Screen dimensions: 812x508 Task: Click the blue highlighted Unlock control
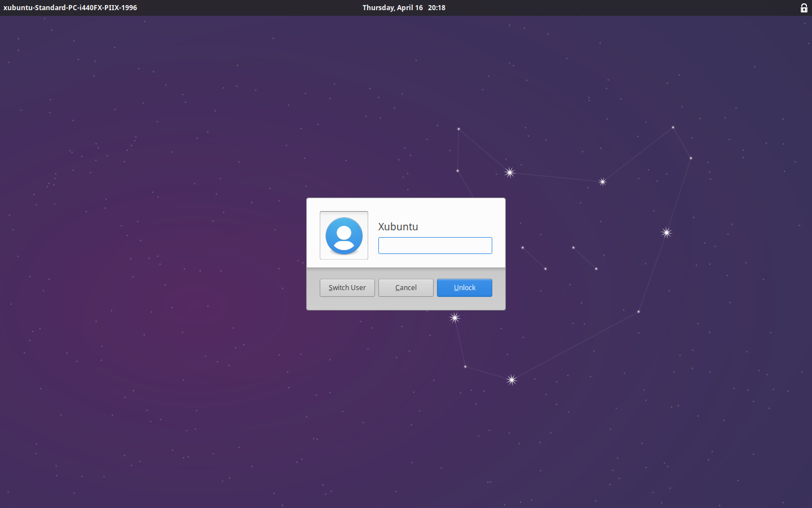(x=464, y=288)
